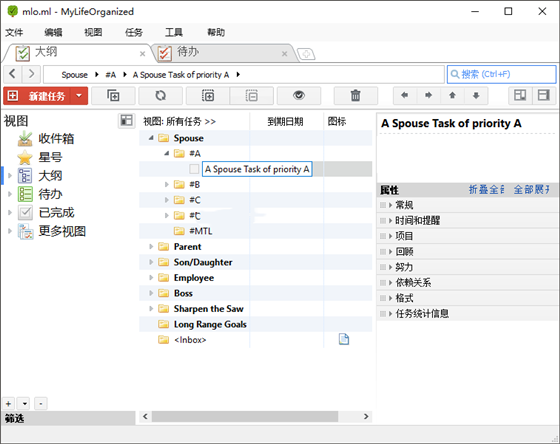
Task: Open the 编辑 menu
Action: [x=53, y=33]
